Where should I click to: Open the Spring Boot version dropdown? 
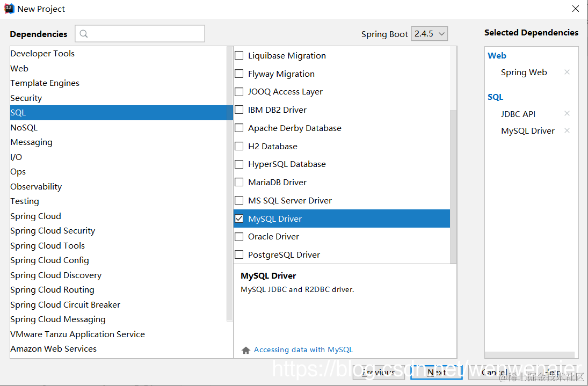(x=430, y=34)
